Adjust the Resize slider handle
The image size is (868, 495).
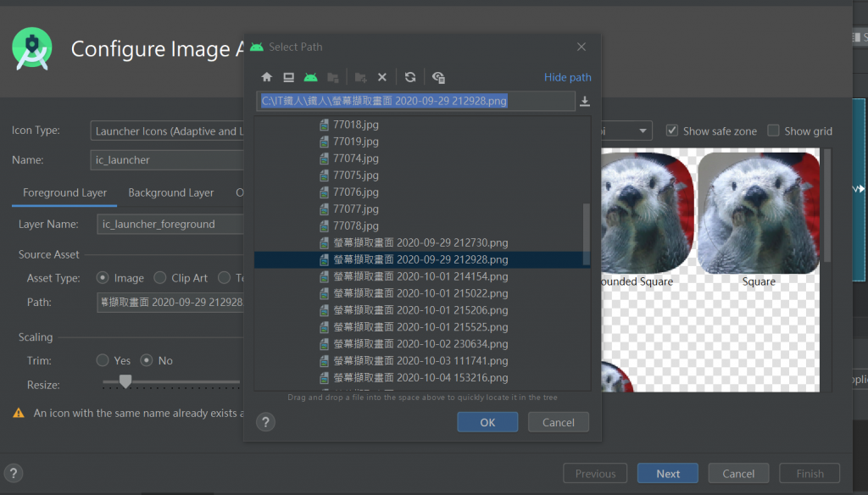(125, 381)
